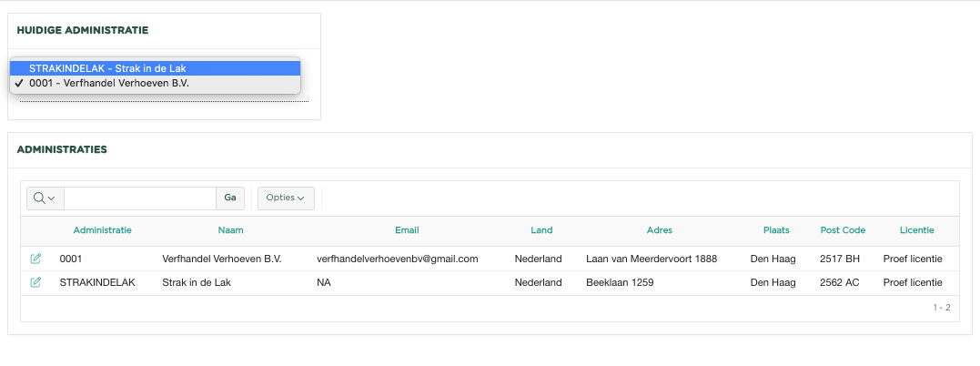Click the Strak in de Lak name cell
980x366 pixels.
(196, 282)
